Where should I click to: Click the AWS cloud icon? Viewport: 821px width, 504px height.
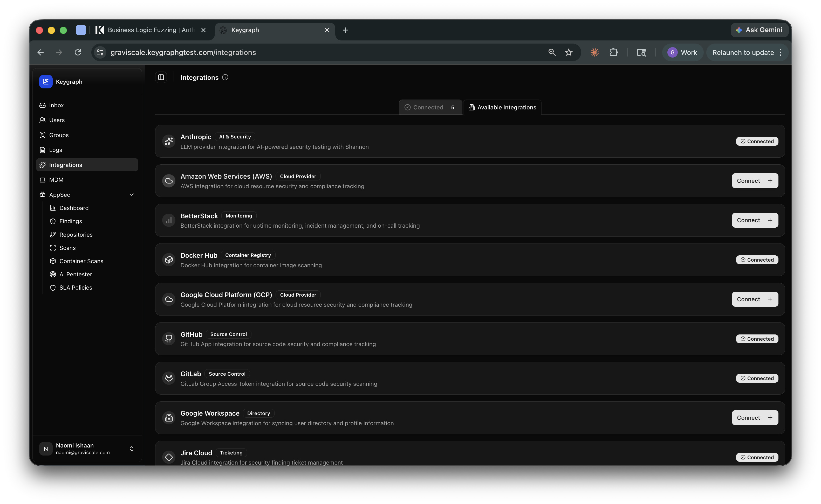tap(169, 181)
